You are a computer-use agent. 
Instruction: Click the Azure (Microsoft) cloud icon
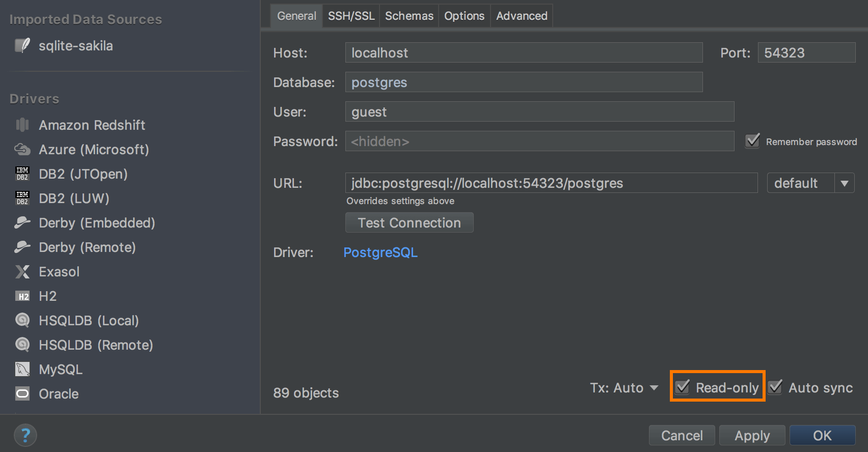click(x=22, y=150)
